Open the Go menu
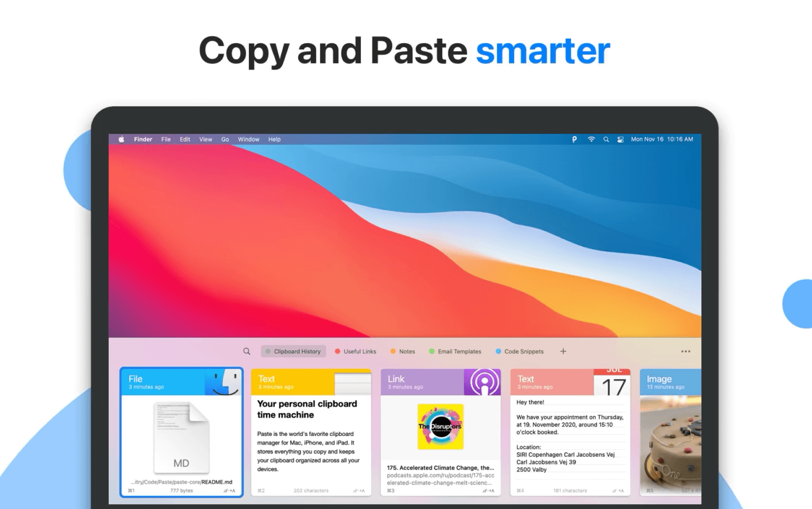Screen dimensions: 812x509 click(225, 139)
